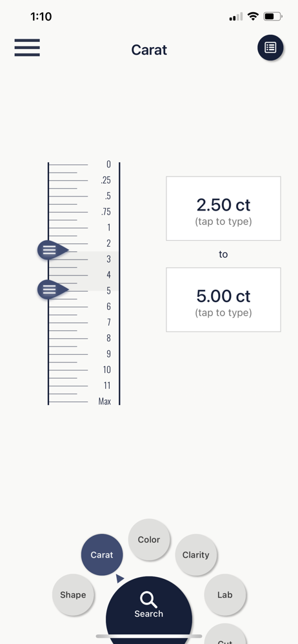Select the Carat filter bubble
The image size is (298, 644).
(x=102, y=555)
